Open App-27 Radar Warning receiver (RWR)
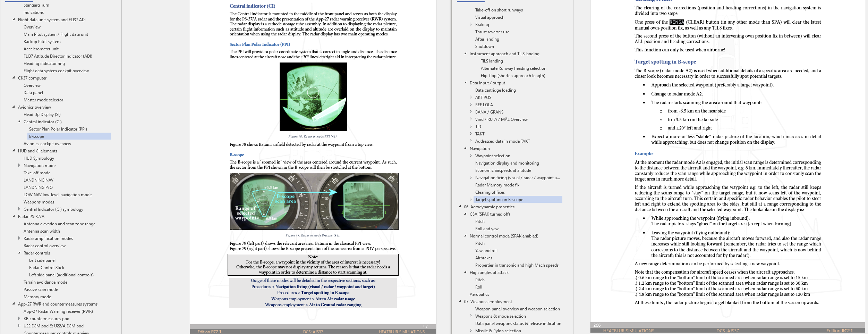Viewport: 868px width, 334px height. tap(58, 311)
